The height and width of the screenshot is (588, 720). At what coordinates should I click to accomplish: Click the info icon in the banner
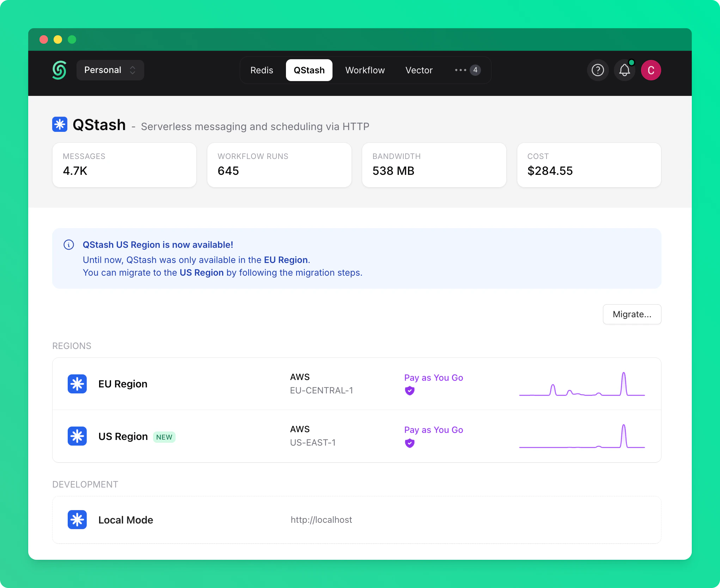(69, 245)
